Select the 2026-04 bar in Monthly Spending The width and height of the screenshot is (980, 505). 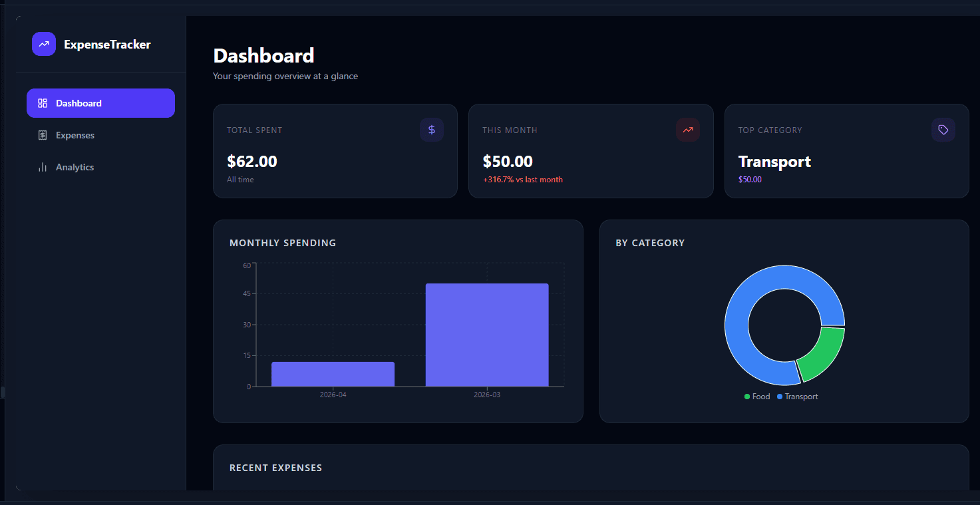333,374
